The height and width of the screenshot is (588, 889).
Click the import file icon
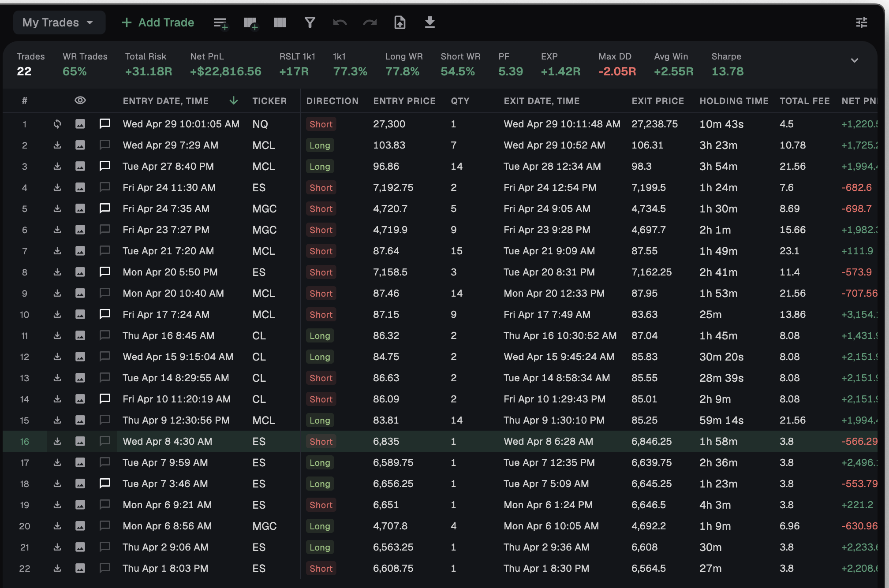400,22
